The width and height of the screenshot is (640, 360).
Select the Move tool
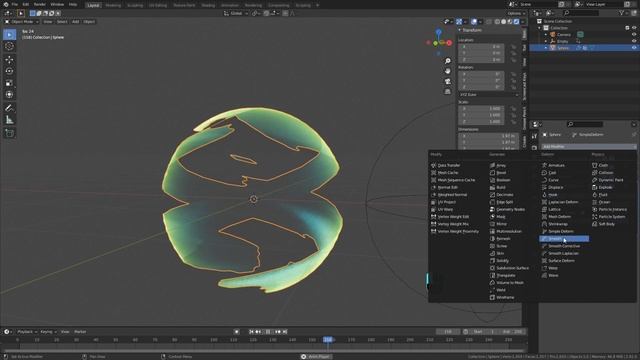tap(9, 60)
